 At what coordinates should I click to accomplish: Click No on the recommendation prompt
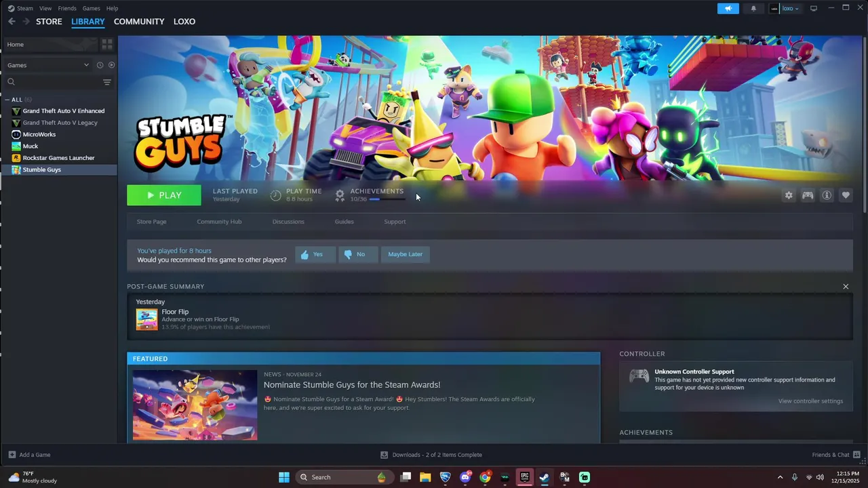358,254
